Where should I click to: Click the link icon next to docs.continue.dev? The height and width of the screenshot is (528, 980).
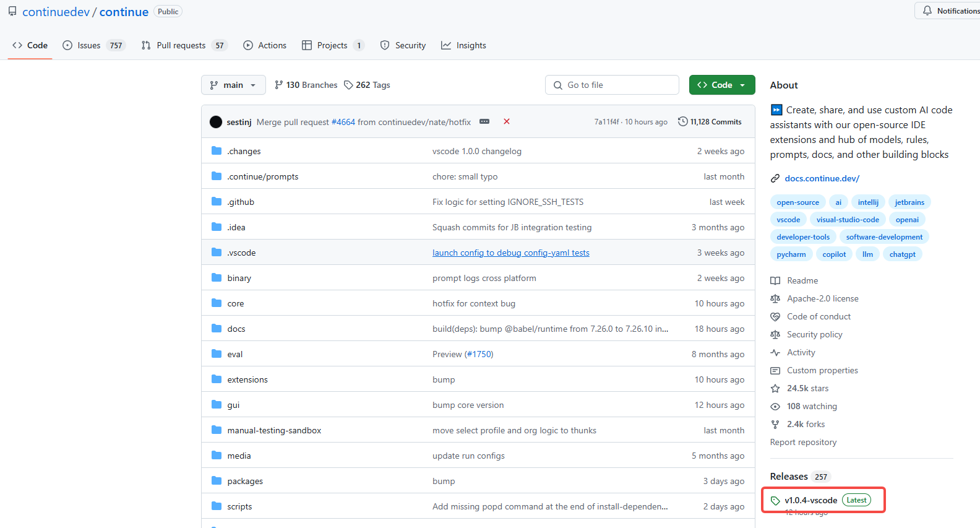(775, 178)
